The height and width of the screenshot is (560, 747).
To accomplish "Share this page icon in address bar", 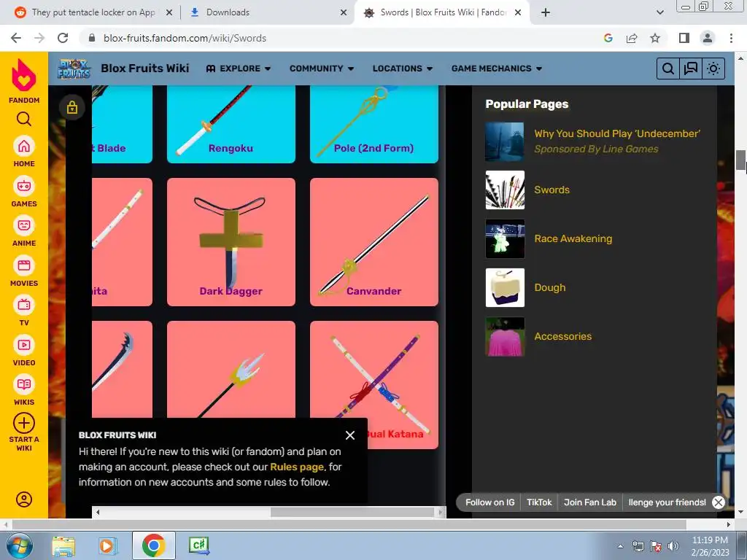I will pos(632,38).
